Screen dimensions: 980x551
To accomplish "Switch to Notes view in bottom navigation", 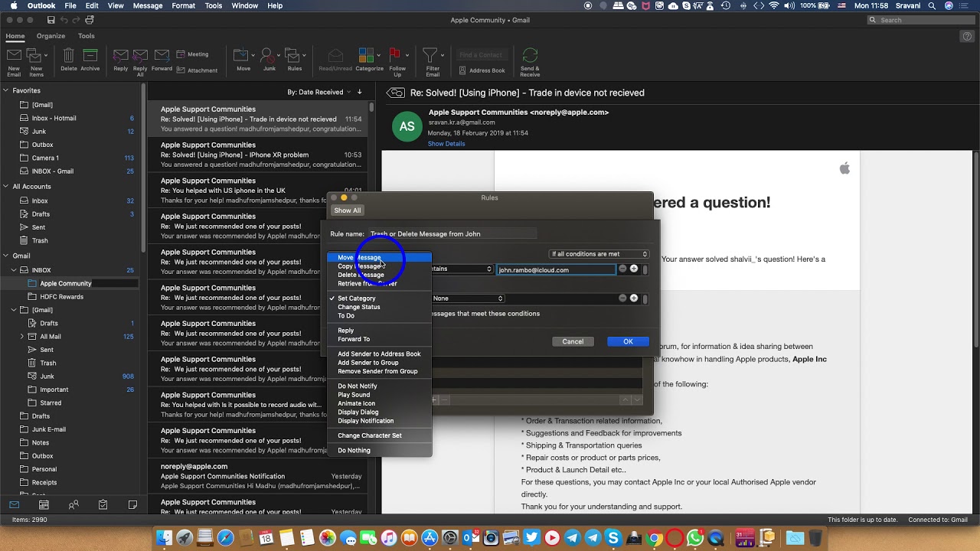I will tap(132, 505).
